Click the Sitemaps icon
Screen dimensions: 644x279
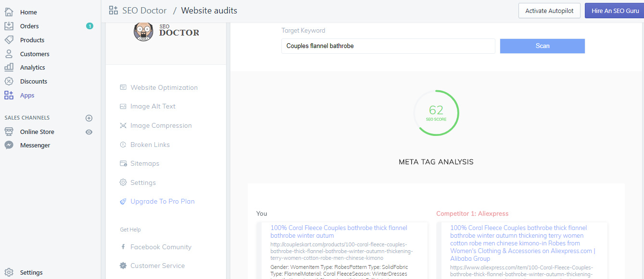[x=123, y=163]
